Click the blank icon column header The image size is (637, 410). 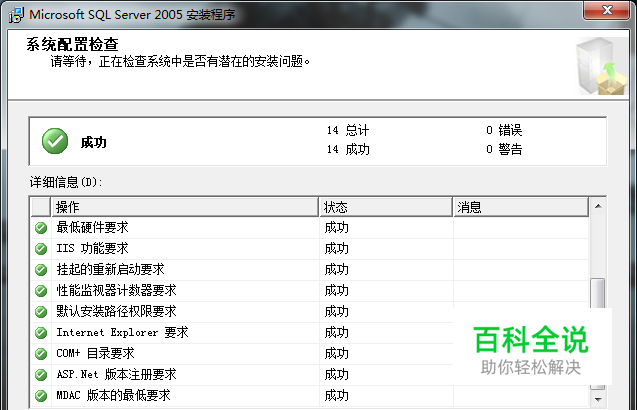[x=41, y=207]
